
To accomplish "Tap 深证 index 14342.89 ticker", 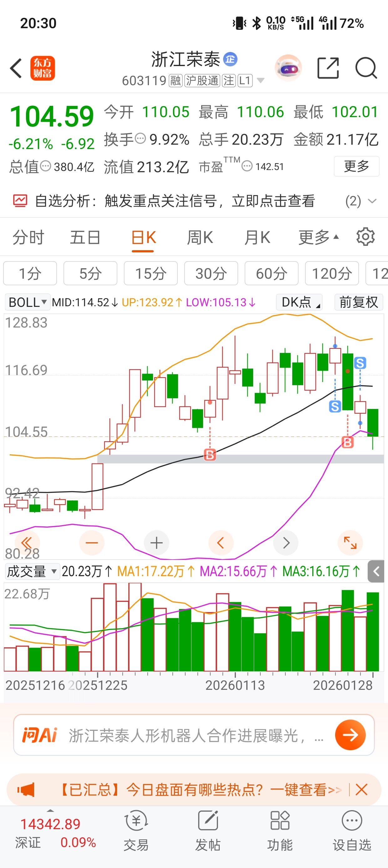I will pyautogui.click(x=50, y=833).
